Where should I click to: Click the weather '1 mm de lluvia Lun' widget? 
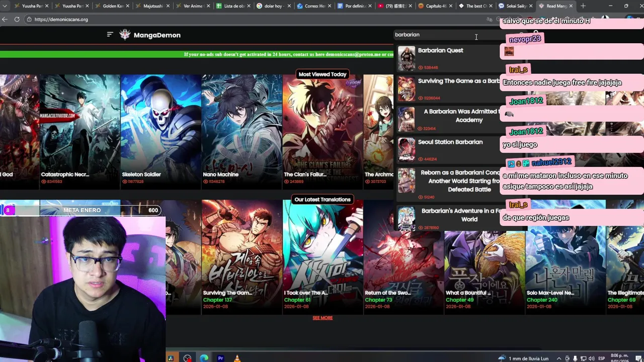523,358
